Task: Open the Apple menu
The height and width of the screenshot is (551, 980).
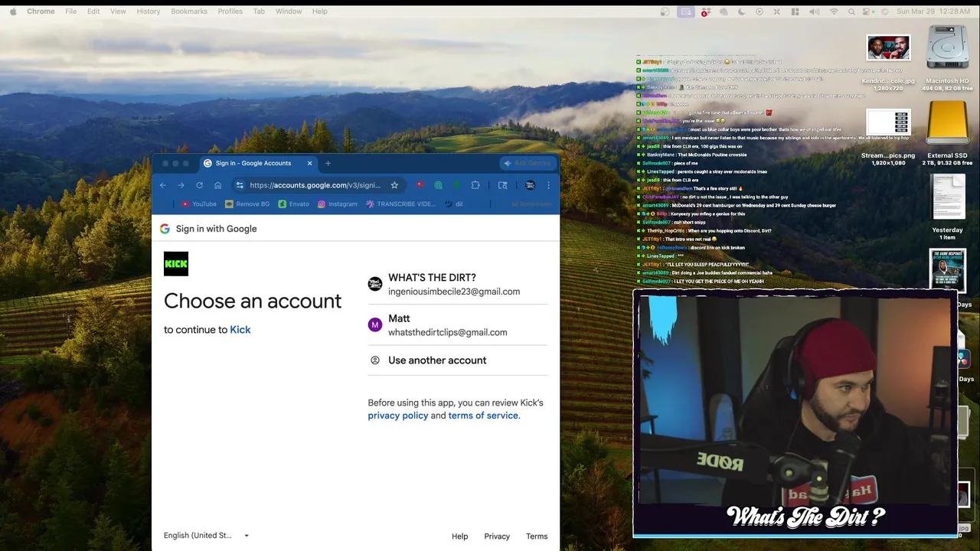Action: click(x=13, y=11)
